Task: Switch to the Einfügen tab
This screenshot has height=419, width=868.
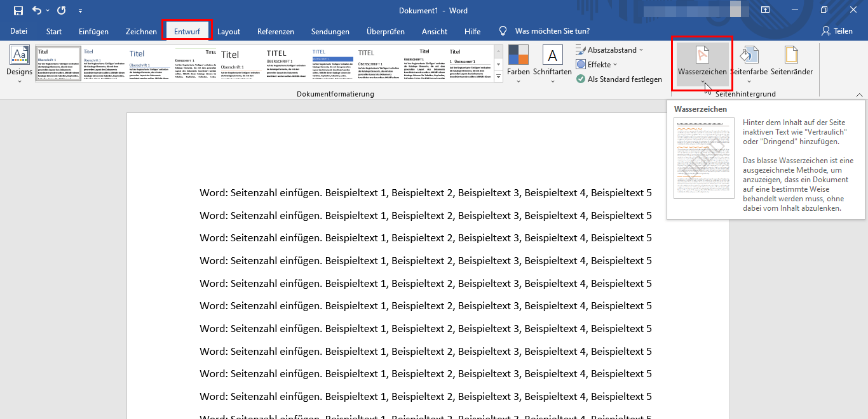Action: [x=93, y=31]
